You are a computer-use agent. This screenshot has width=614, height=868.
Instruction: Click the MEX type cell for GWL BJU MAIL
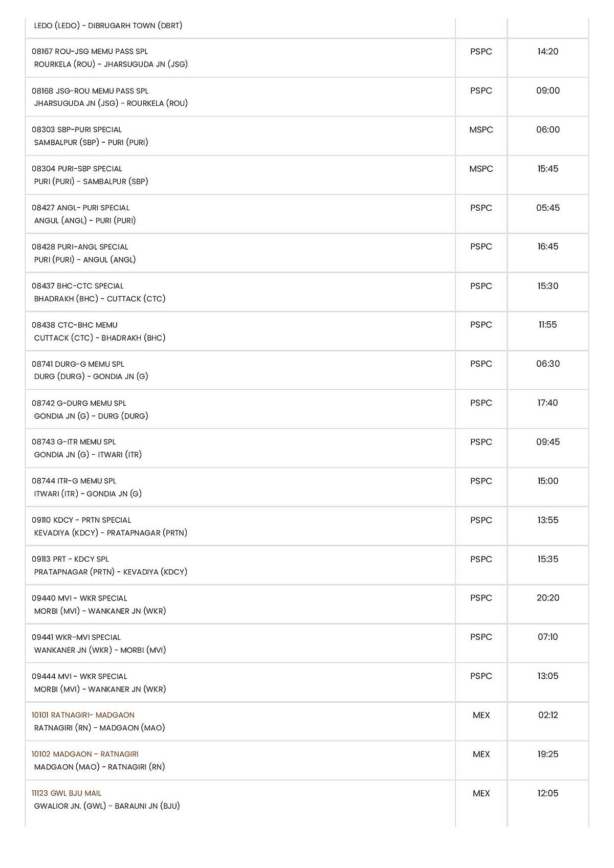(x=481, y=793)
